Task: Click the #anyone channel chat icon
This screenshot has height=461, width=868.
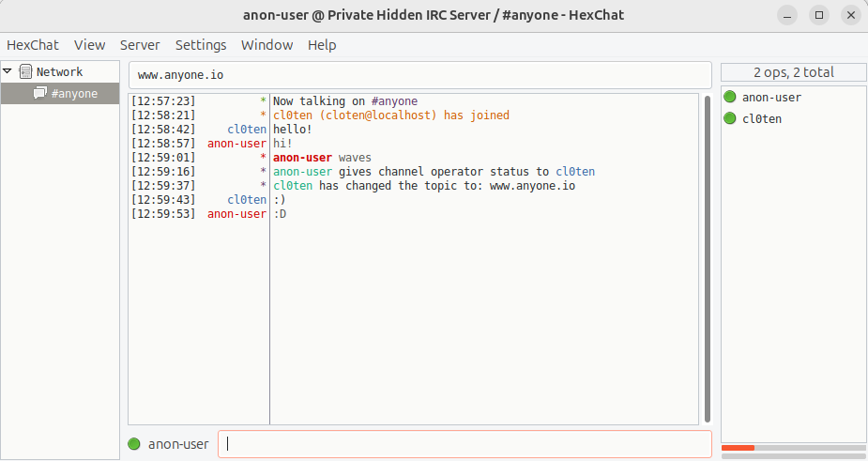Action: pos(39,93)
